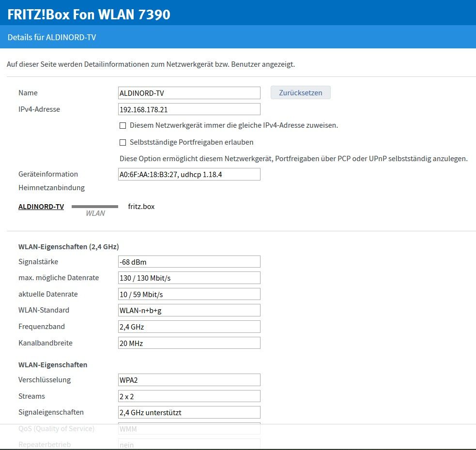
Task: Click the IPv4-Adresse input field
Action: click(189, 109)
